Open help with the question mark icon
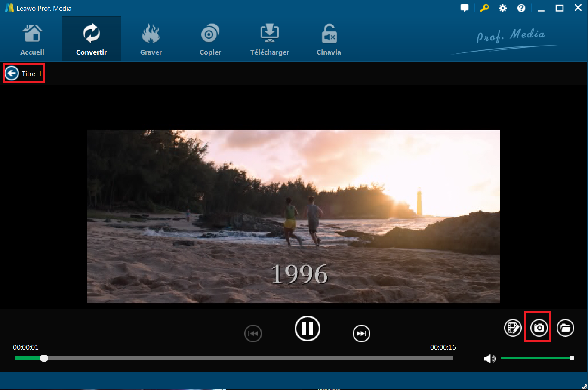 (x=521, y=8)
